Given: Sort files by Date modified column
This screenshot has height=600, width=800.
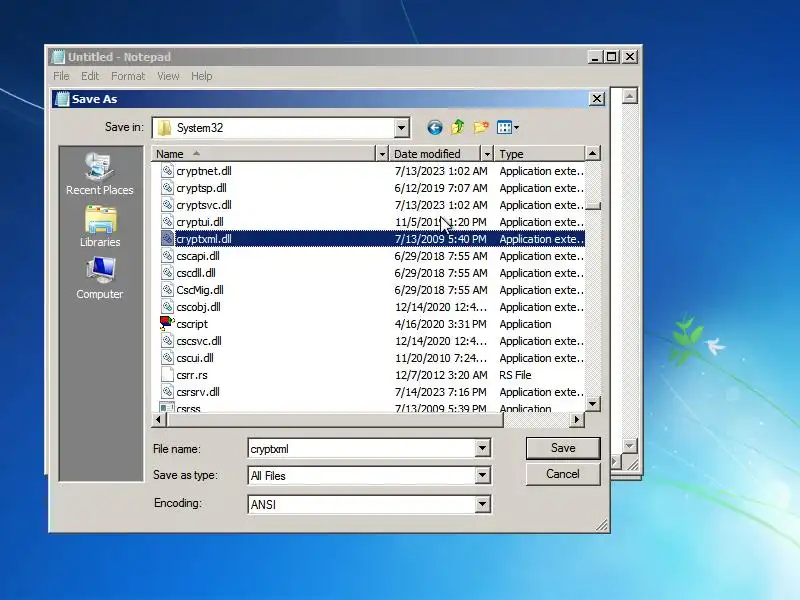Looking at the screenshot, I should pyautogui.click(x=435, y=154).
